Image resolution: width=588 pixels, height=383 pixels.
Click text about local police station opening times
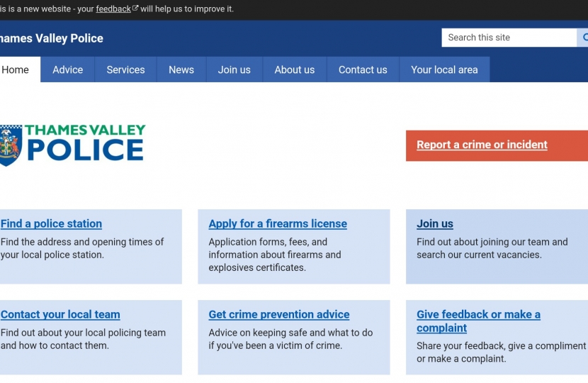[x=82, y=248]
